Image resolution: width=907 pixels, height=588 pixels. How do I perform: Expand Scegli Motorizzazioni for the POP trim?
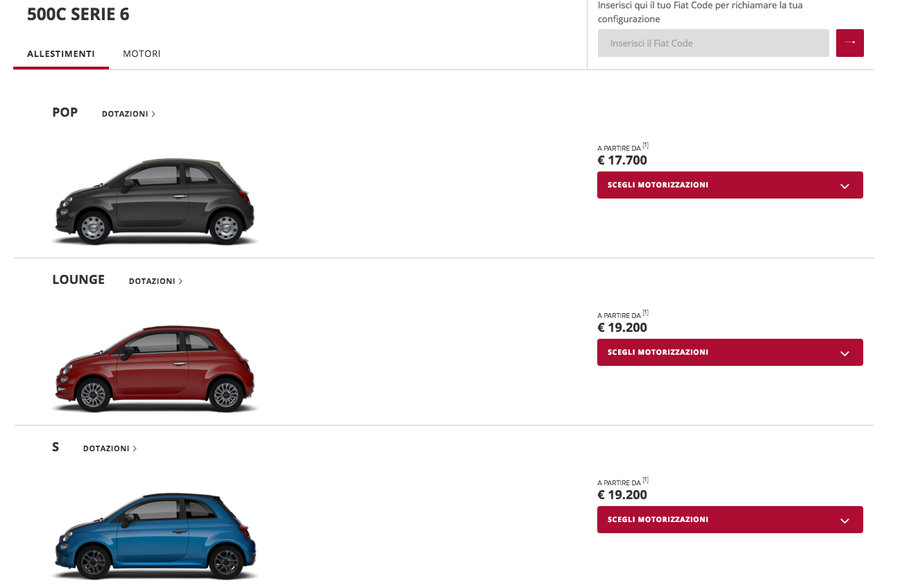(x=730, y=185)
